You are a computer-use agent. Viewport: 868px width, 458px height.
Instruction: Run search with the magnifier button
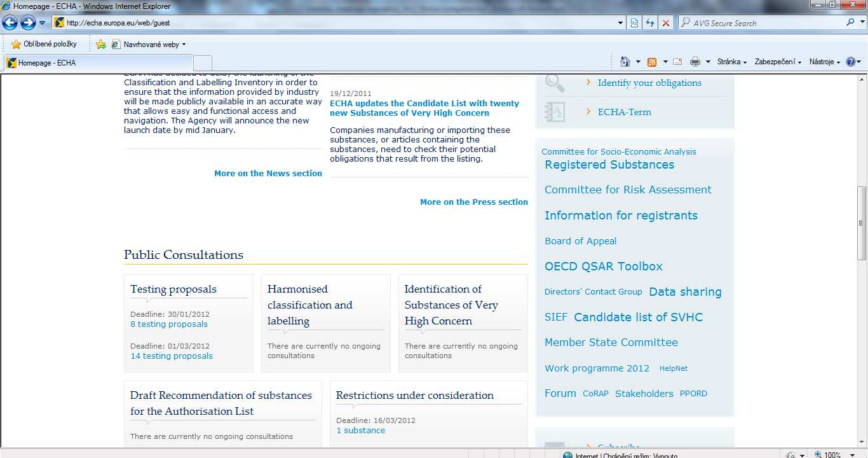click(851, 22)
